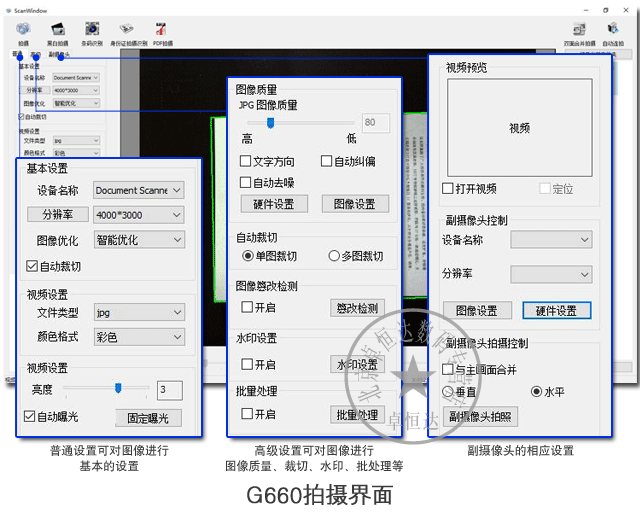Viewport: 640px width, 513px height.
Task: Check 开启 under 水印设置 group
Action: (247, 364)
